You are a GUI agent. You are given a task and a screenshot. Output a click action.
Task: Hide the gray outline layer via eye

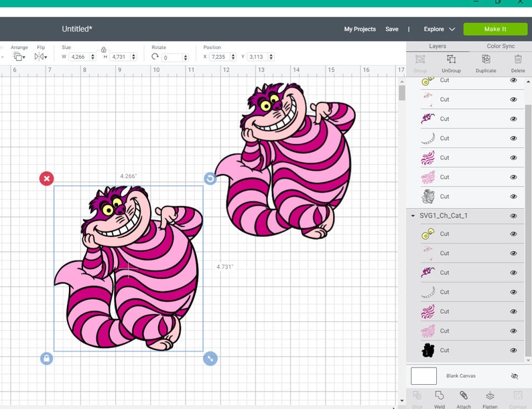coord(513,197)
